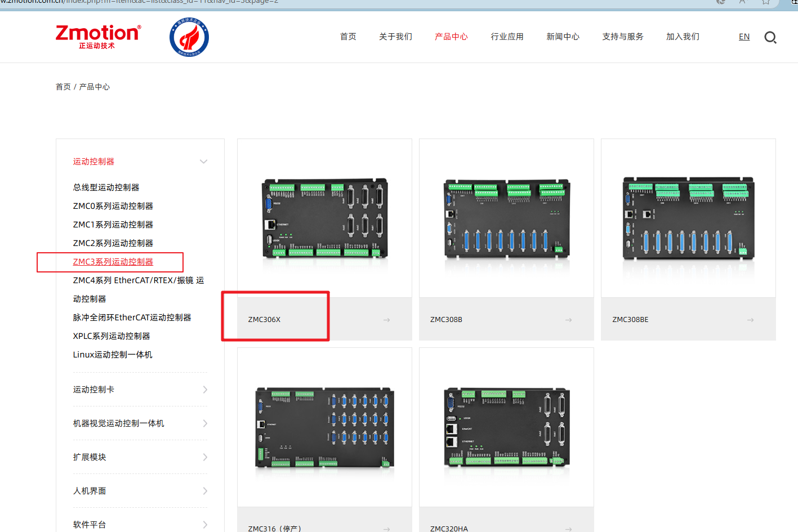
Task: Open the ZMC306X product image
Action: click(325, 218)
